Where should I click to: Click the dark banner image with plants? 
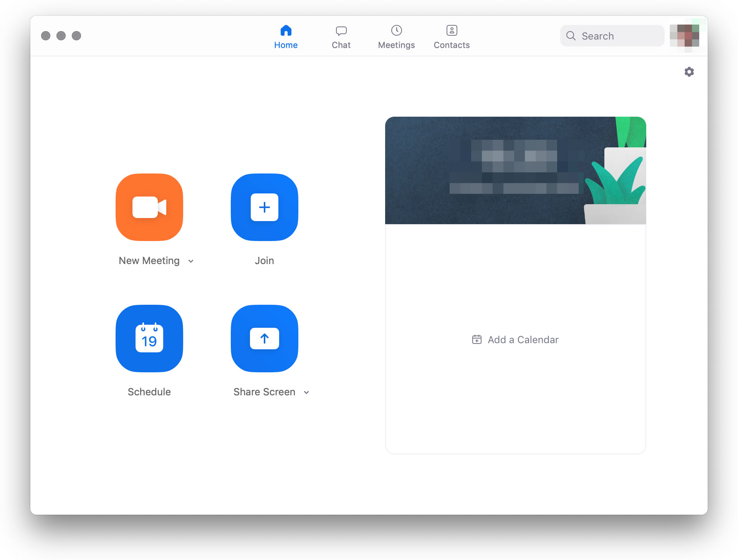coord(516,170)
